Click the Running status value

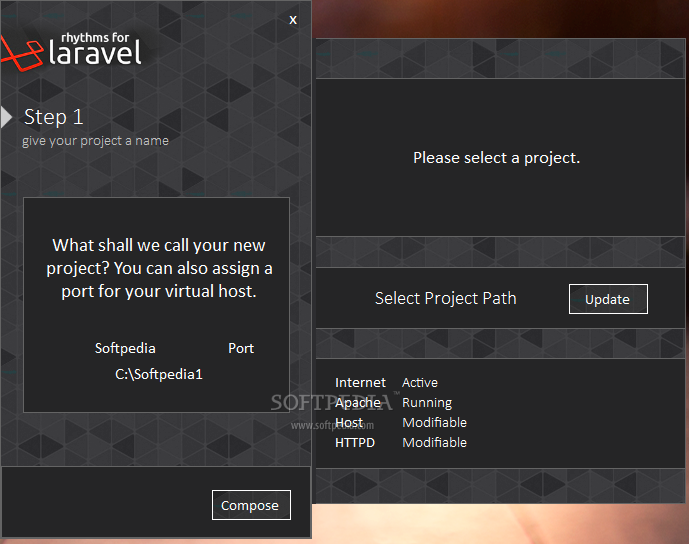coord(427,403)
